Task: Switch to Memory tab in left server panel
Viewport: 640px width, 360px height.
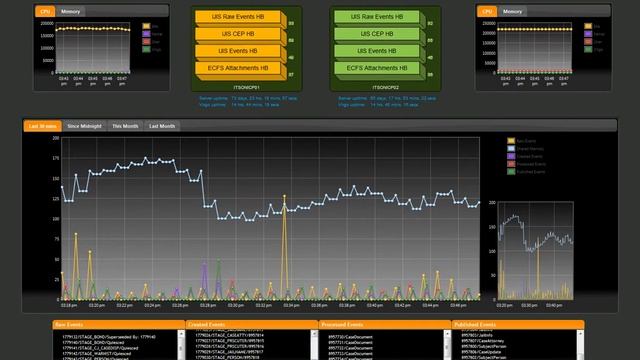Action: (x=71, y=11)
